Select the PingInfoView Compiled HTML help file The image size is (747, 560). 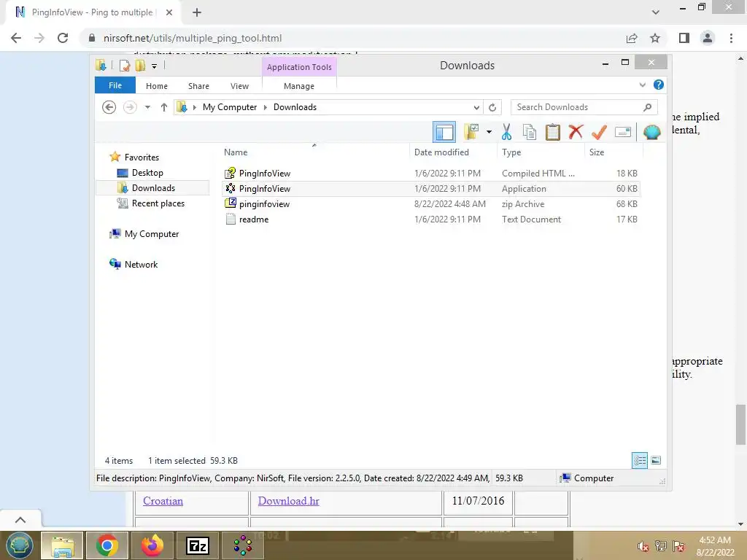tap(430, 174)
